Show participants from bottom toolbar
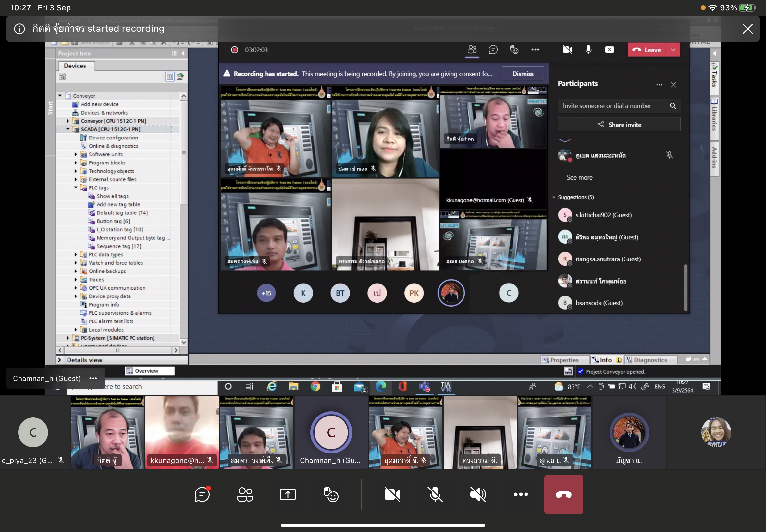This screenshot has height=532, width=766. pos(245,494)
